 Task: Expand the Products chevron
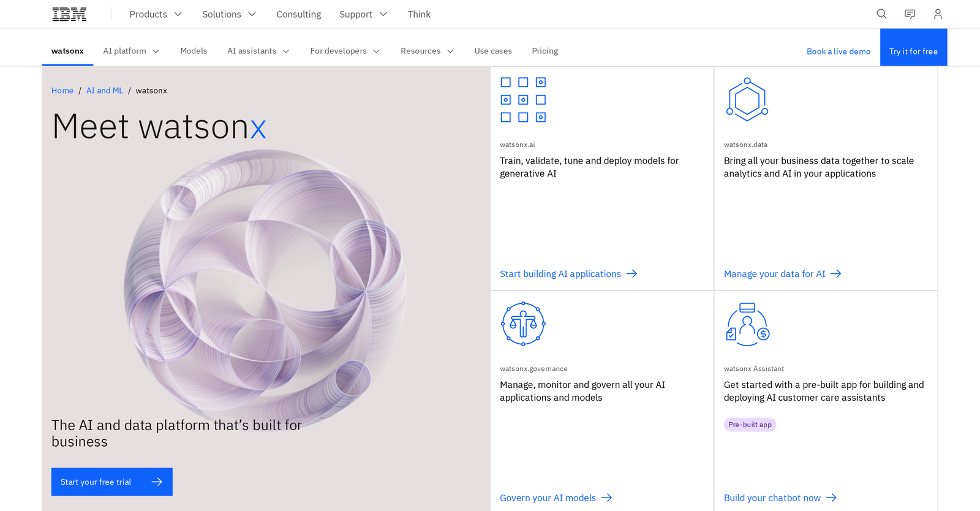pyautogui.click(x=178, y=14)
